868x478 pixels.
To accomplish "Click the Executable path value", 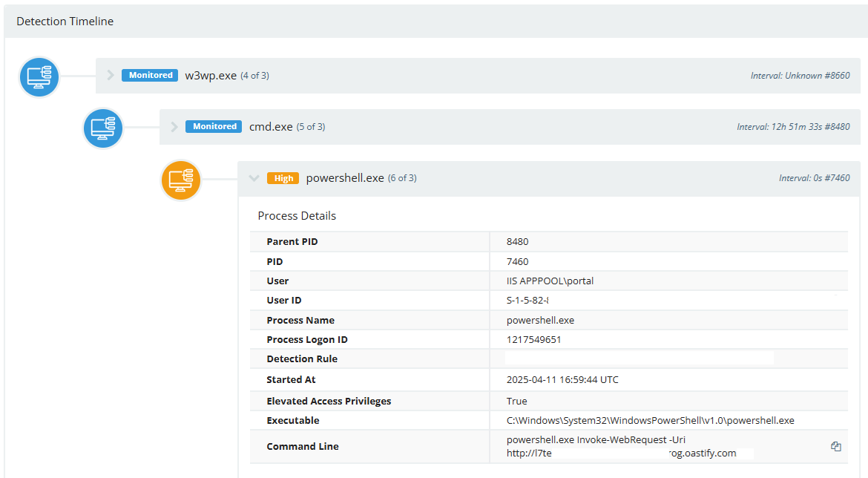I will (650, 420).
